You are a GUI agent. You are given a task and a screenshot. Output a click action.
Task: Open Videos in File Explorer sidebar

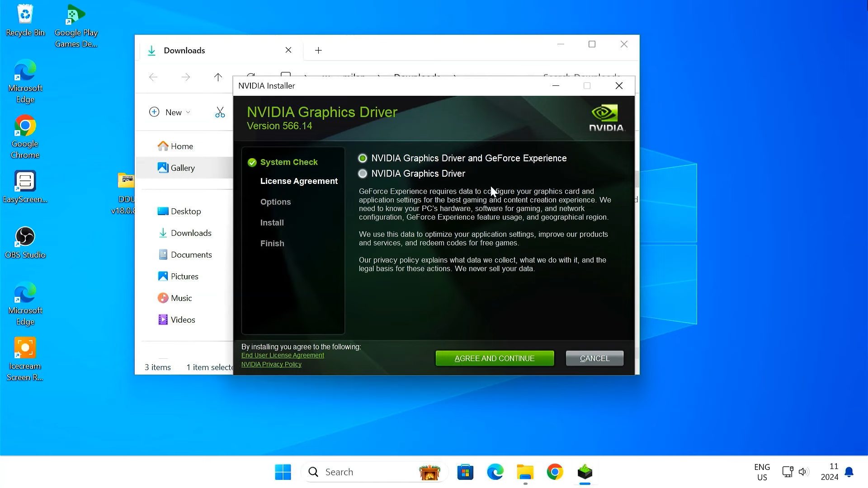pos(176,320)
